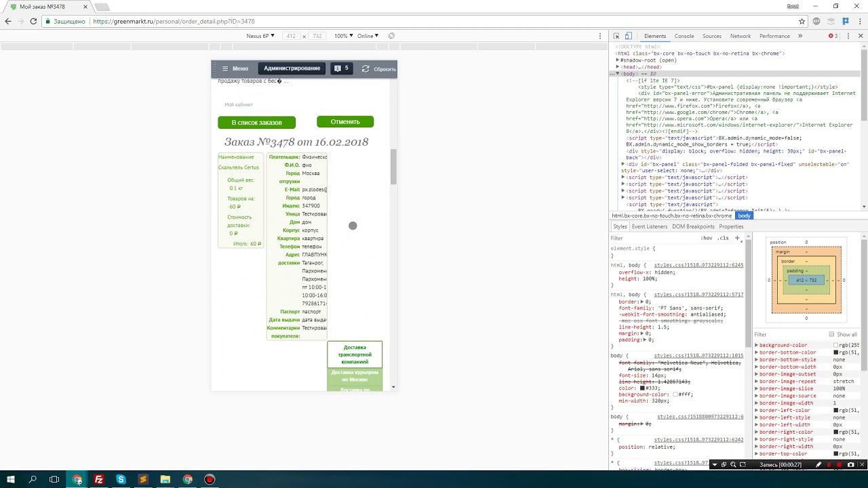Screen dimensions: 868x488
Task: Toggle the :hov element state panel
Action: pos(707,238)
